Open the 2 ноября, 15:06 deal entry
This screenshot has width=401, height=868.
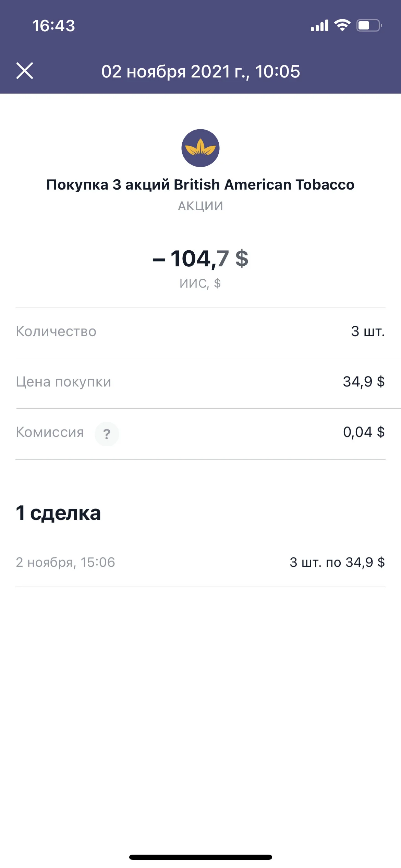point(200,563)
